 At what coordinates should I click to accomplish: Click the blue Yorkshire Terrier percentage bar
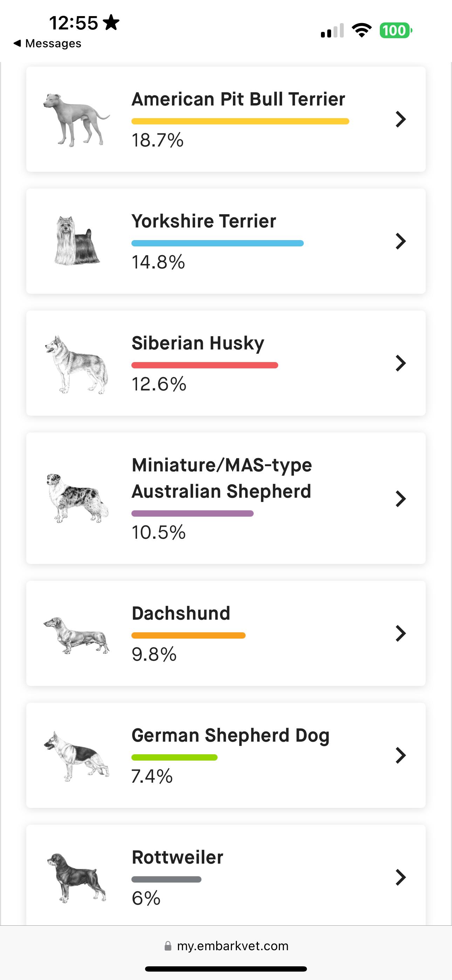pyautogui.click(x=217, y=244)
